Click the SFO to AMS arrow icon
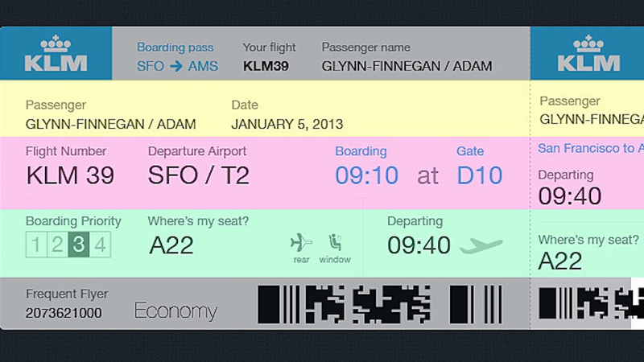The width and height of the screenshot is (644, 362). point(176,66)
